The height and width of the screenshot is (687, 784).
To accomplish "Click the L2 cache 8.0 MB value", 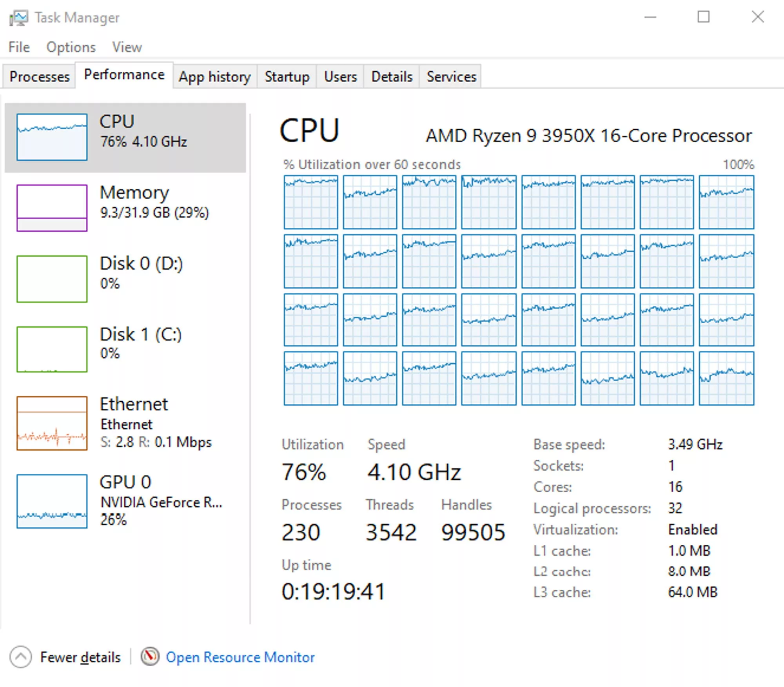I will point(689,571).
